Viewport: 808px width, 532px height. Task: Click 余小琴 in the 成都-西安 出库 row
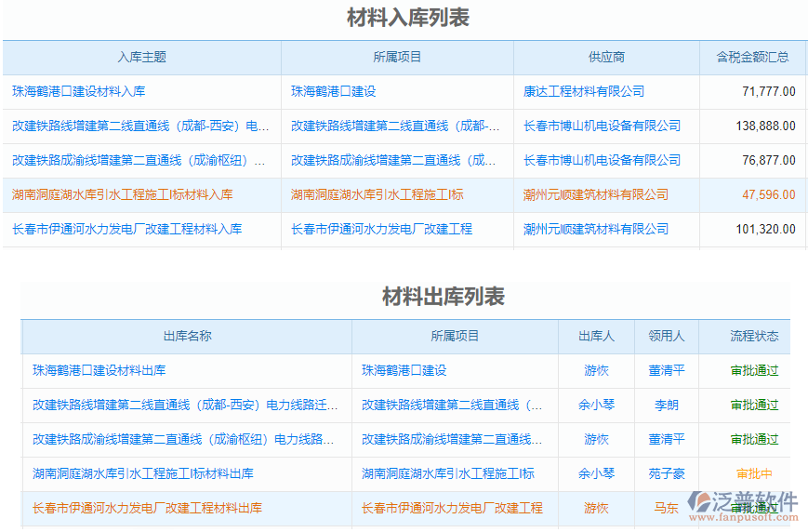coord(596,406)
